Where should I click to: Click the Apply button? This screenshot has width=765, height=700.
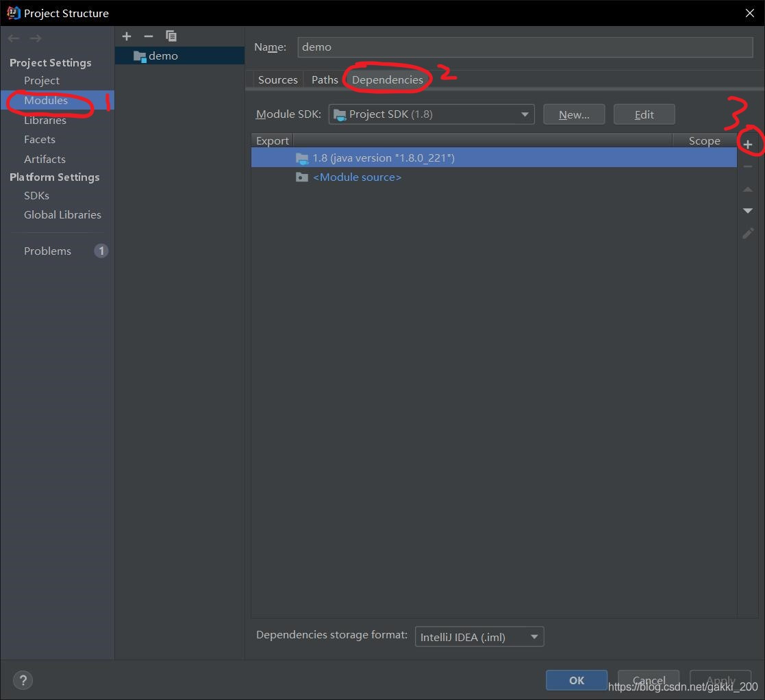(720, 680)
